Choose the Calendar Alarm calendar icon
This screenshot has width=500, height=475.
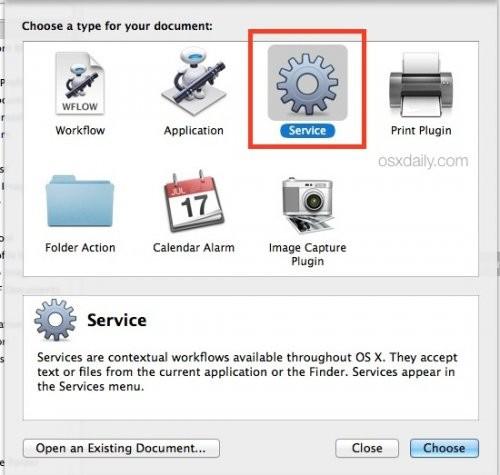(194, 201)
